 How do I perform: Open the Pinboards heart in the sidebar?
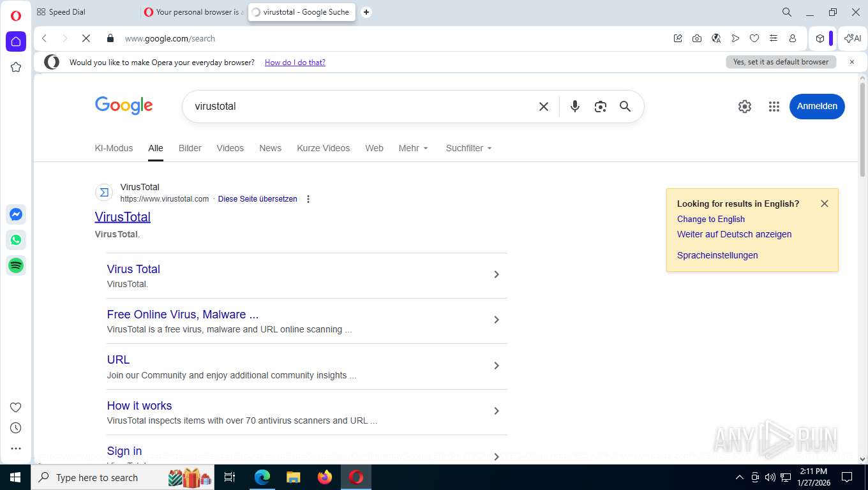coord(16,407)
